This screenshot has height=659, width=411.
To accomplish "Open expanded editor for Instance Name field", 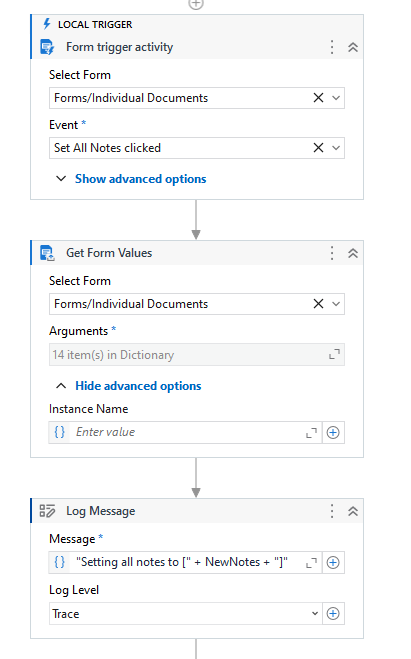I will click(x=311, y=433).
